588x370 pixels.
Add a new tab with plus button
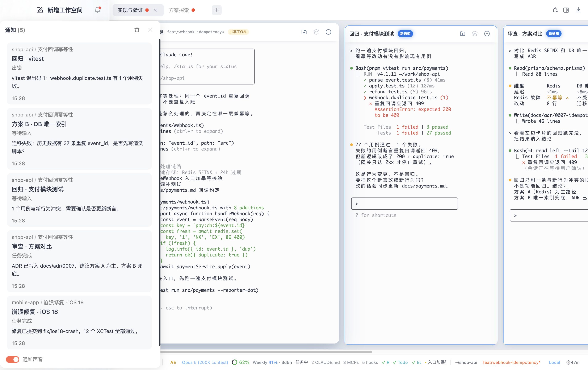[x=217, y=10]
